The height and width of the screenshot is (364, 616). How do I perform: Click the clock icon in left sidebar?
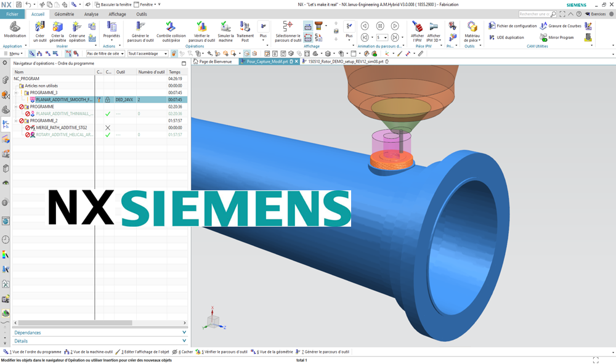6,240
